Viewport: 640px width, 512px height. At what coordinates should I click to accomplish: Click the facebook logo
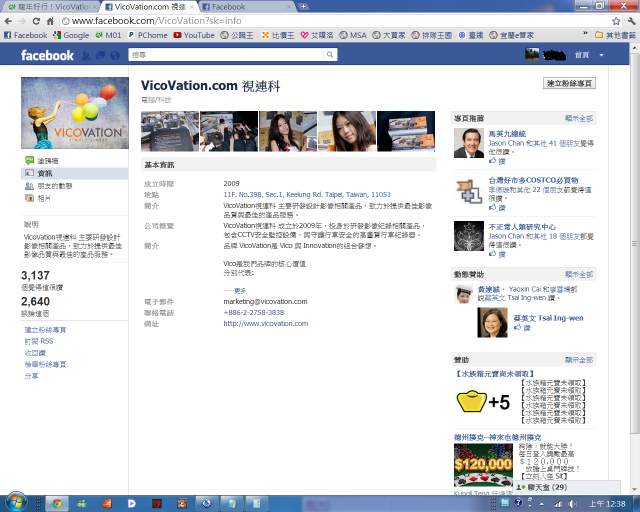[x=47, y=55]
